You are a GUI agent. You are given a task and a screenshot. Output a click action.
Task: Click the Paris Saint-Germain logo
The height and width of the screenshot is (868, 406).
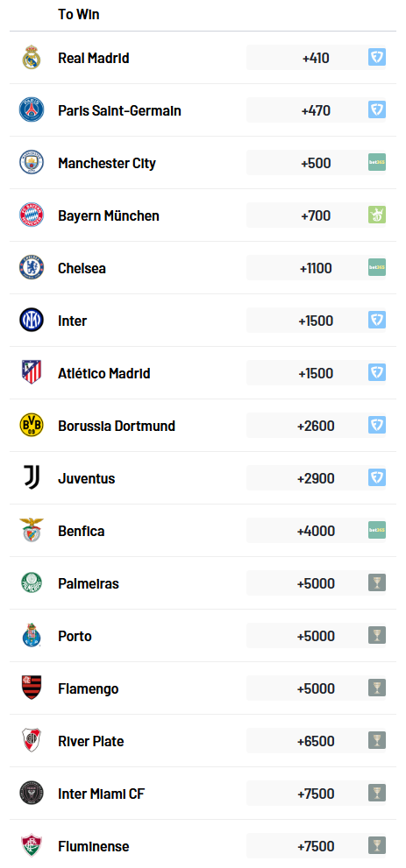click(x=32, y=110)
